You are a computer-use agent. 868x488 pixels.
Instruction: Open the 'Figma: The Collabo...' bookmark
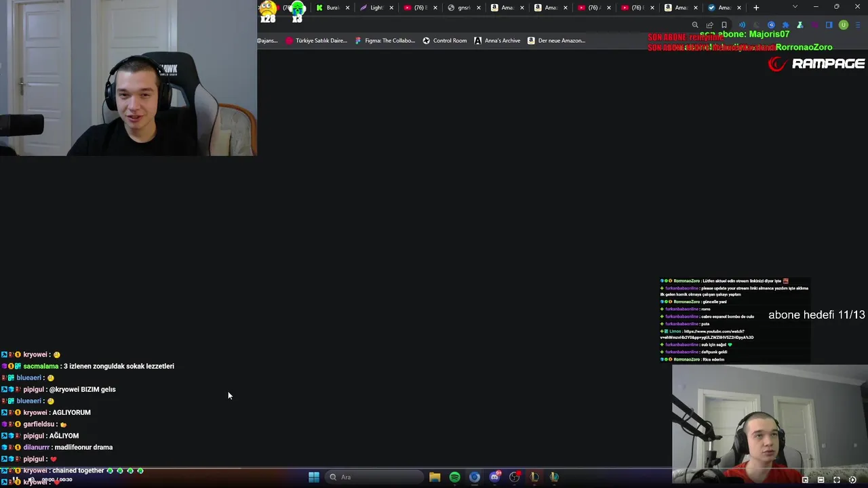point(385,41)
